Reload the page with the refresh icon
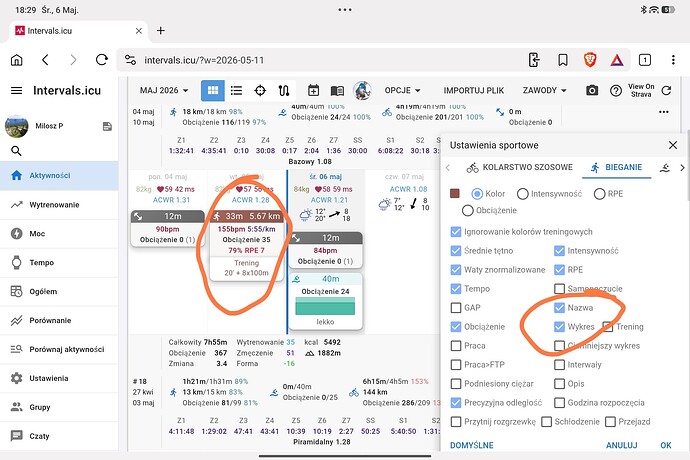The image size is (690, 460). click(x=102, y=60)
